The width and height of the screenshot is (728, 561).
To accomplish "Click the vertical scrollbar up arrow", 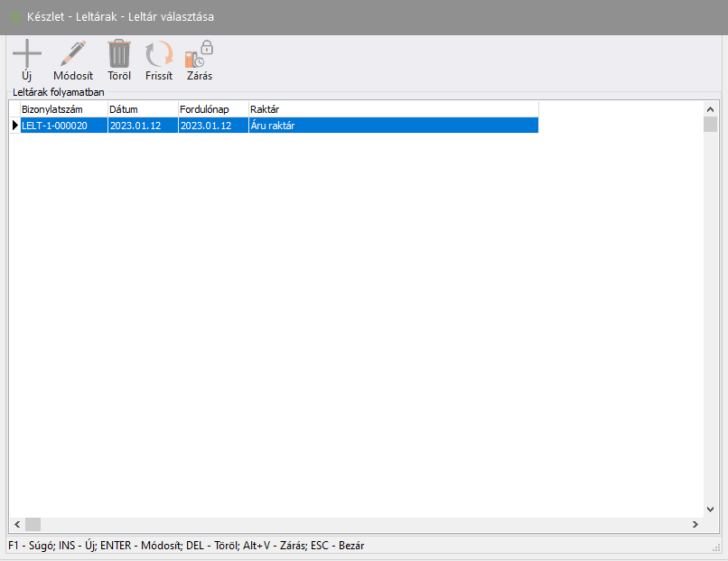I will [710, 109].
